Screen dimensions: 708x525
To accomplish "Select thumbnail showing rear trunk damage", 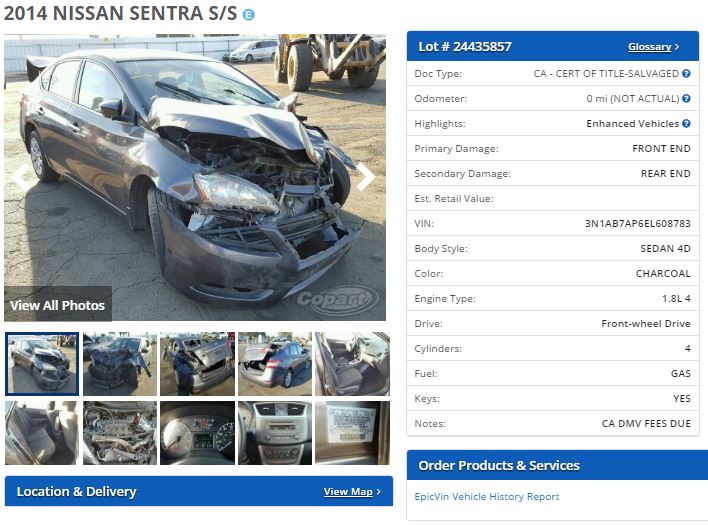I will [197, 364].
